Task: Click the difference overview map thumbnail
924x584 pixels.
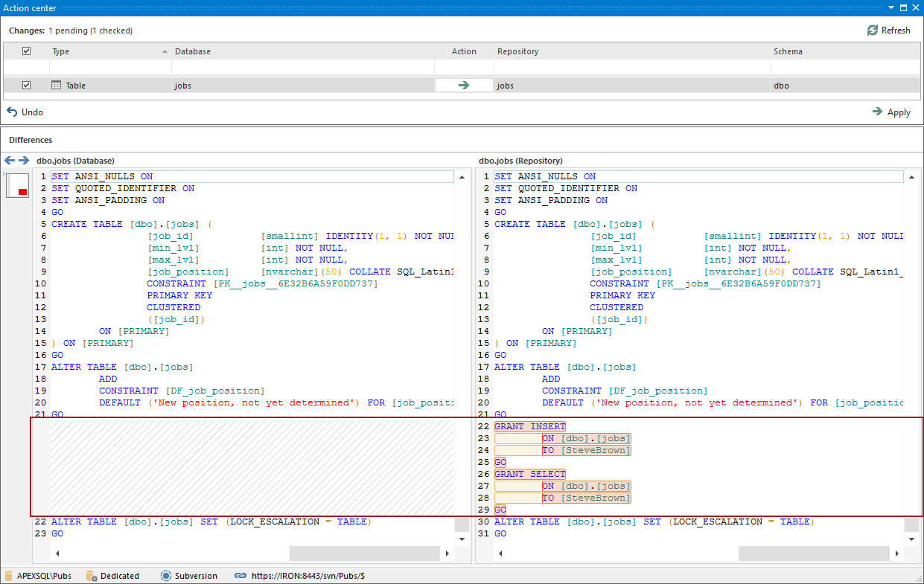Action: [x=17, y=185]
